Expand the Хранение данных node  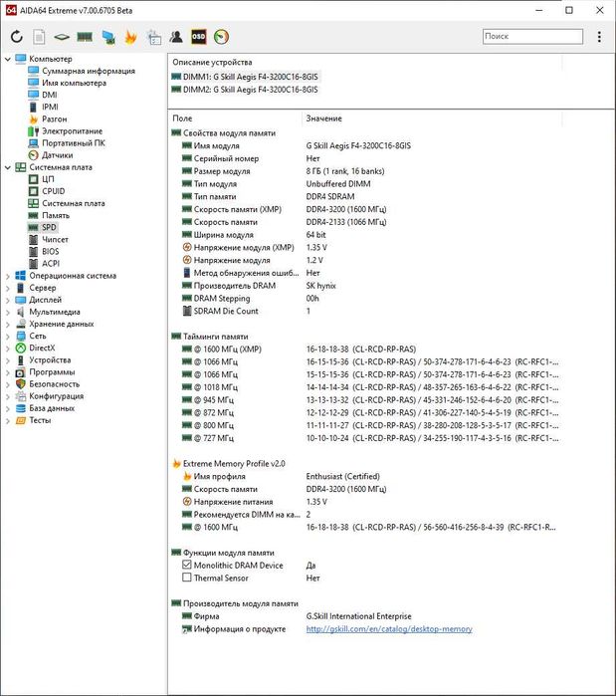pyautogui.click(x=8, y=324)
